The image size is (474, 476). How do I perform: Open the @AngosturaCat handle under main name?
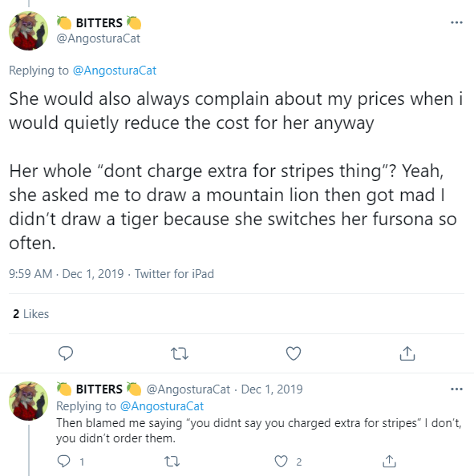[x=99, y=38]
